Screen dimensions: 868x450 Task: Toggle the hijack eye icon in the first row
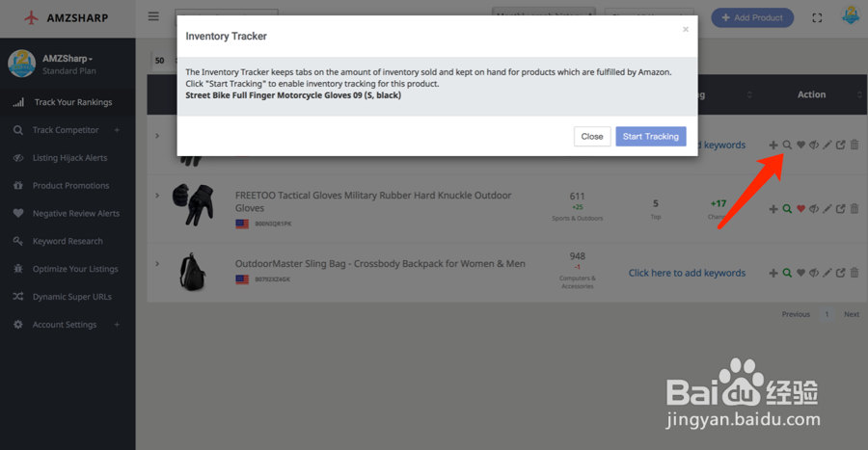click(814, 145)
